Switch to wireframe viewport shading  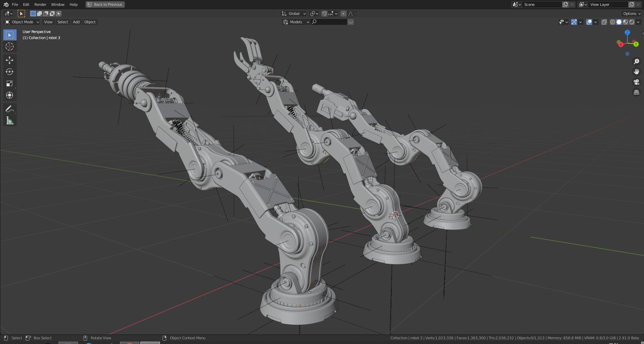point(612,22)
